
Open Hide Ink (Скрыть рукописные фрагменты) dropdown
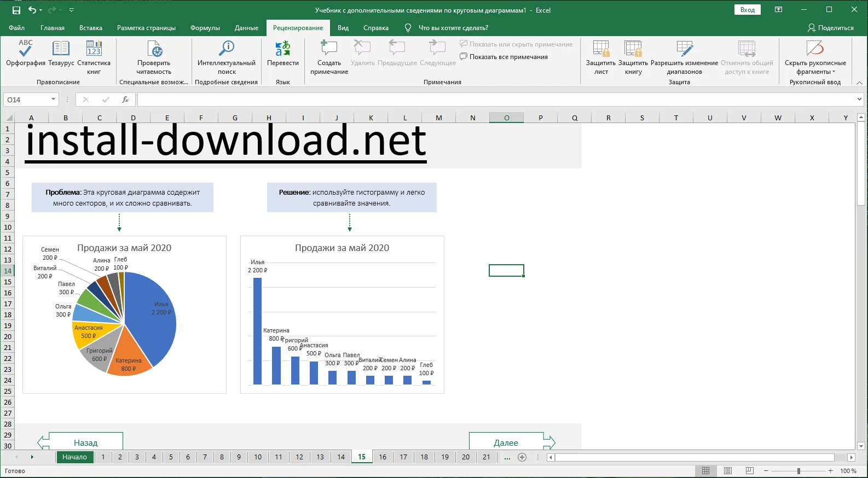coord(815,67)
